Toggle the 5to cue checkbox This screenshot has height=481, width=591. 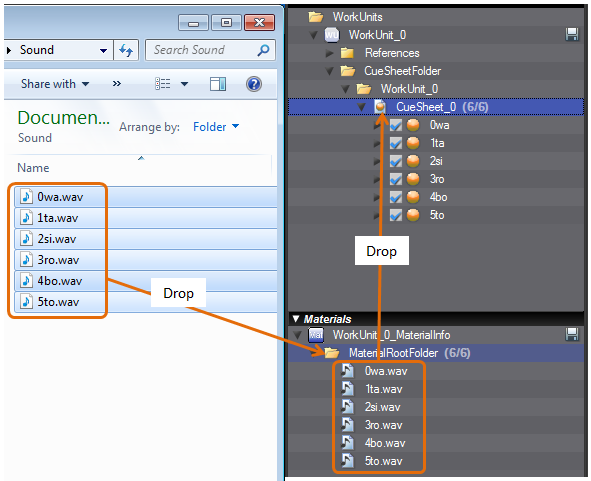coord(395,215)
